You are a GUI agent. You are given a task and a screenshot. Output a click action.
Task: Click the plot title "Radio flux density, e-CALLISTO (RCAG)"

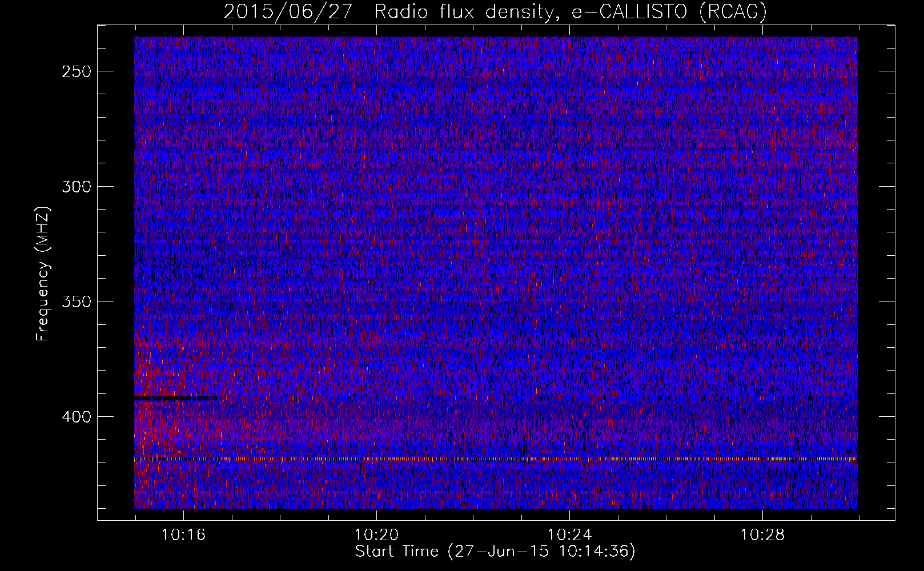[x=570, y=12]
